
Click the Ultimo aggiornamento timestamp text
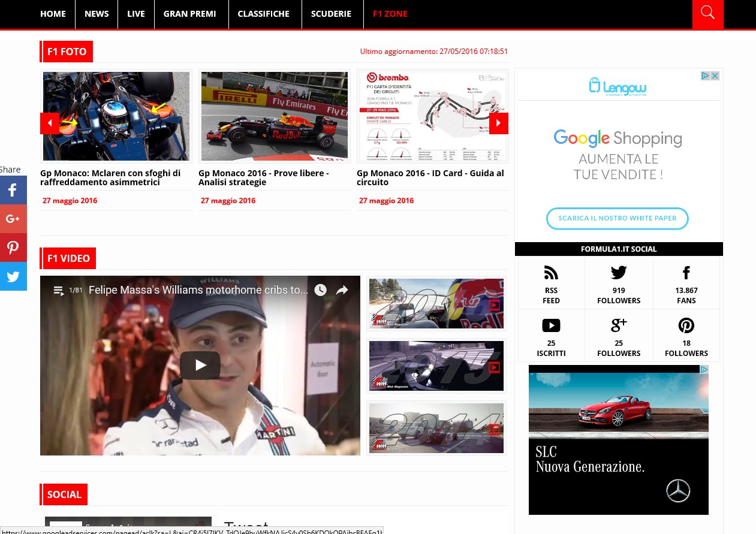(434, 52)
